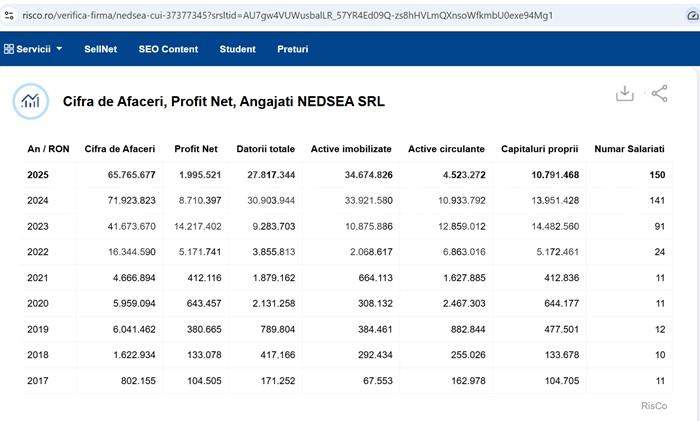Click the fixed assets value 67.553
The image size is (700, 421).
coord(378,380)
